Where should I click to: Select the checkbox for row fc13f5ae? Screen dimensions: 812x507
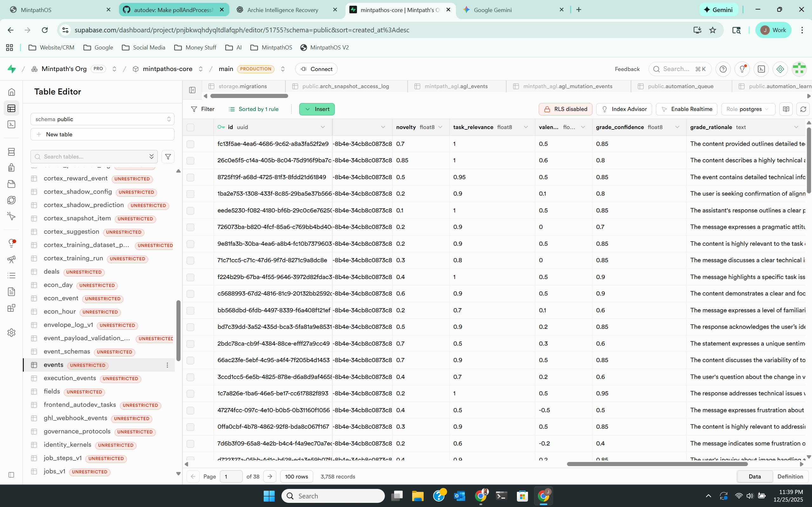190,144
